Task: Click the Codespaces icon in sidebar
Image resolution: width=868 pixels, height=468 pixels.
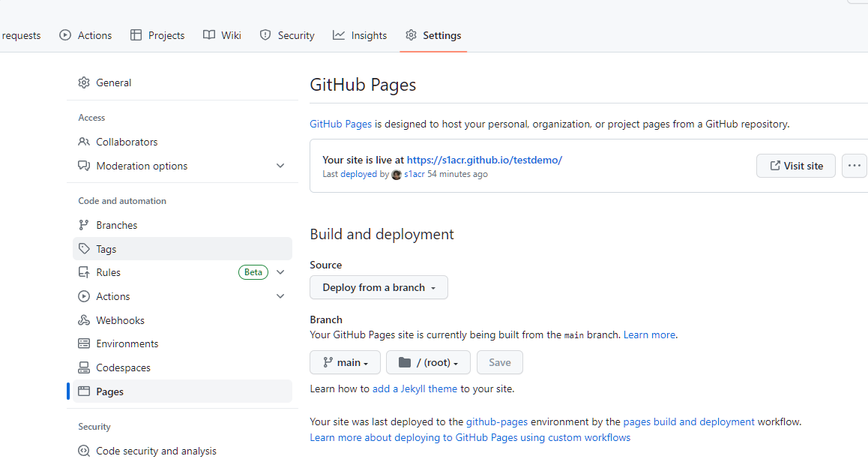Action: 84,367
